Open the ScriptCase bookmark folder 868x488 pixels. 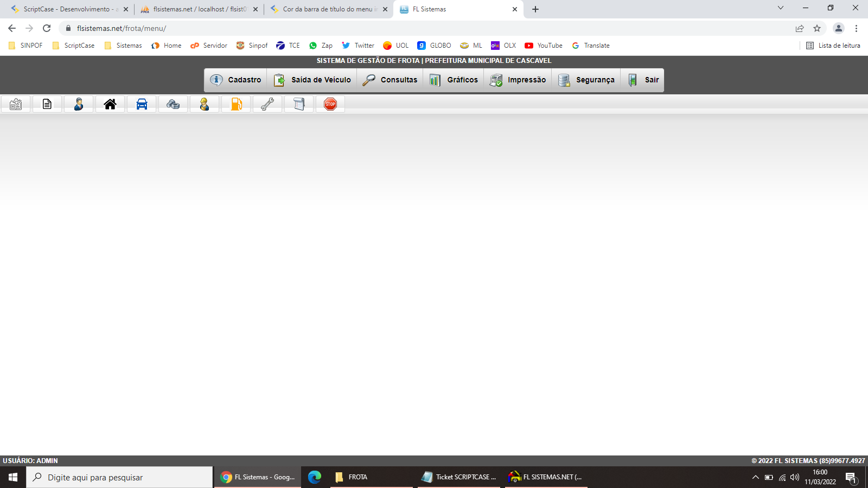coord(73,46)
